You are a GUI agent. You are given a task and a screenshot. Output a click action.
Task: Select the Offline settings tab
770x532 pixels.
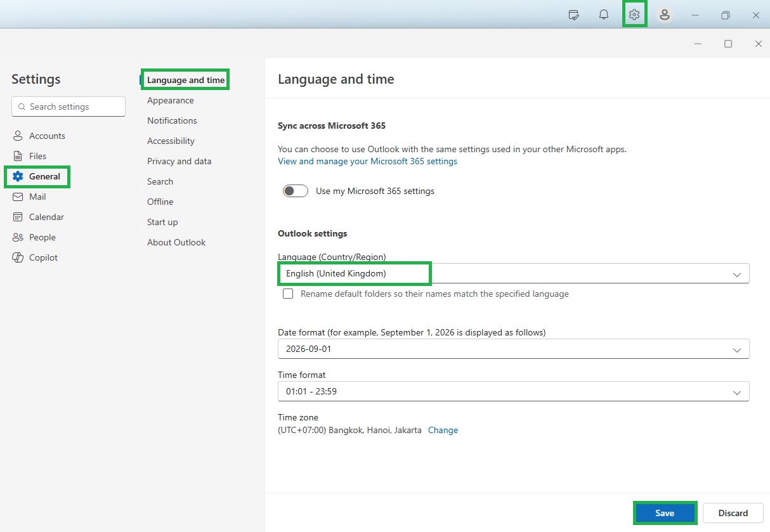tap(160, 202)
